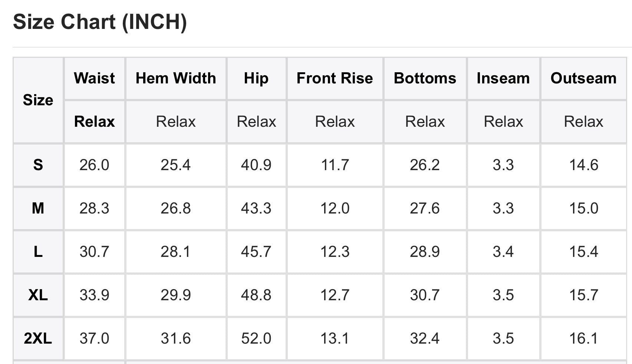Click waist value 26.0 for size S
Screen dimensions: 632x364
point(94,165)
